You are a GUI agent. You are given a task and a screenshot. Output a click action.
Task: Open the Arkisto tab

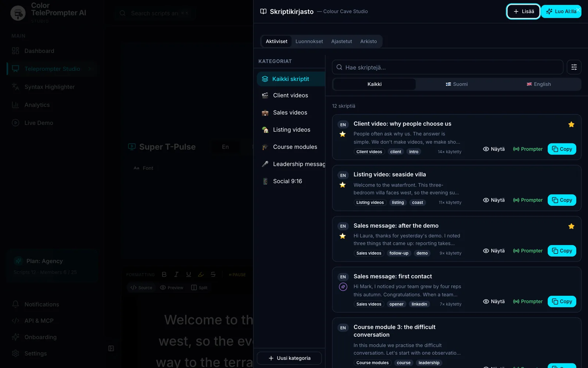(x=368, y=41)
